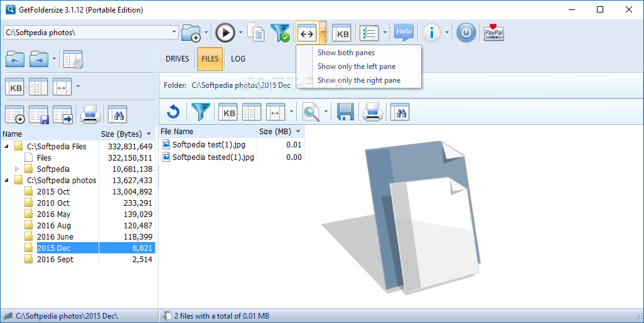Click the list add icon with plus sign
This screenshot has width=644, height=323.
click(15, 114)
